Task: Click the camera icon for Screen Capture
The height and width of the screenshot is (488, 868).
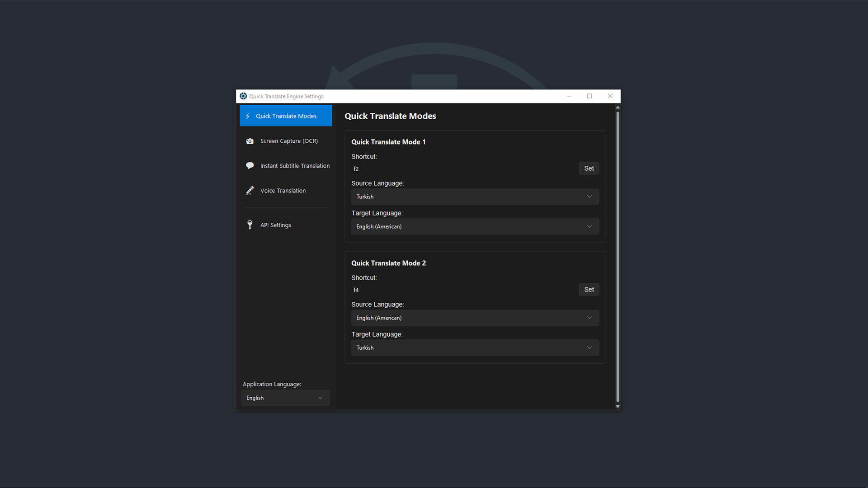Action: coord(250,141)
